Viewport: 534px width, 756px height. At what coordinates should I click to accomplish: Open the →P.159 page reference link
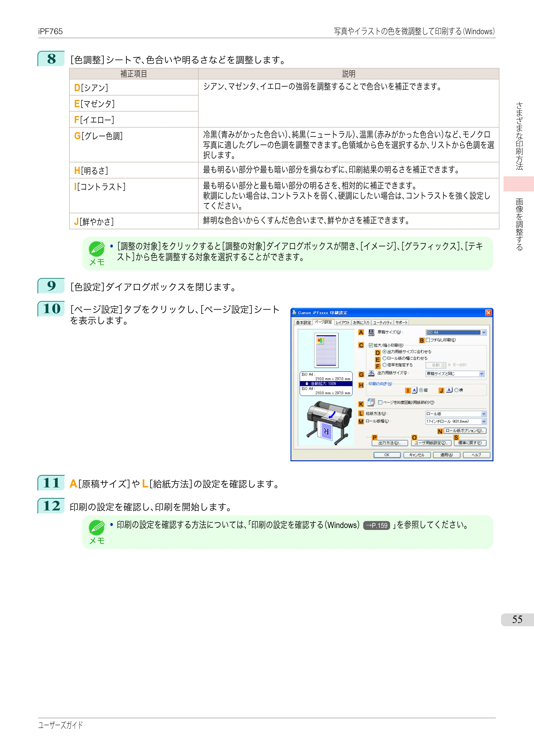click(x=376, y=525)
